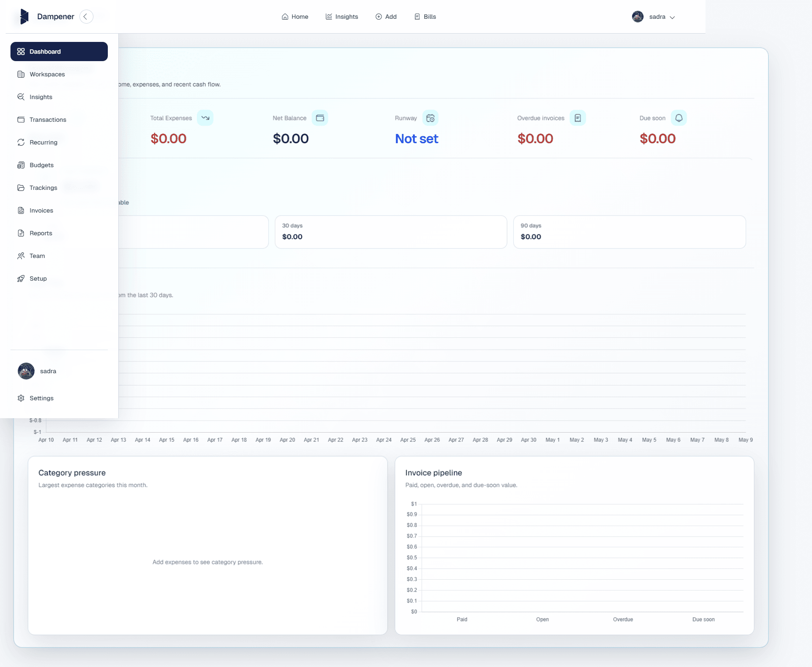Open Workspaces from the sidebar
The width and height of the screenshot is (812, 667).
[59, 74]
